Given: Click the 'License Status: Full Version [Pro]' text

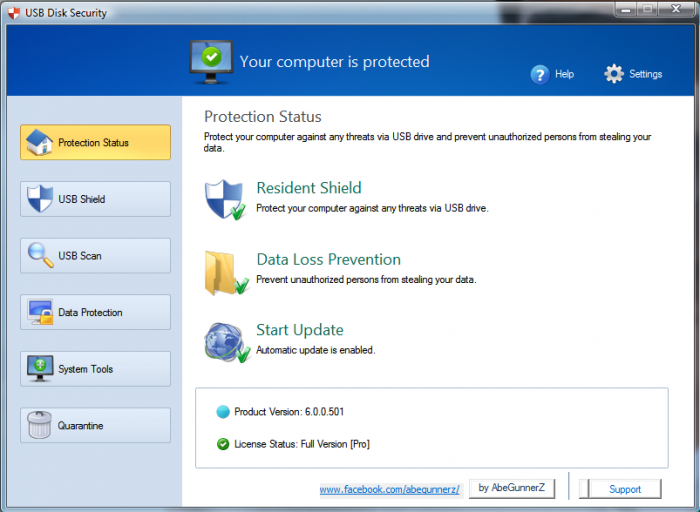Looking at the screenshot, I should pos(302,444).
